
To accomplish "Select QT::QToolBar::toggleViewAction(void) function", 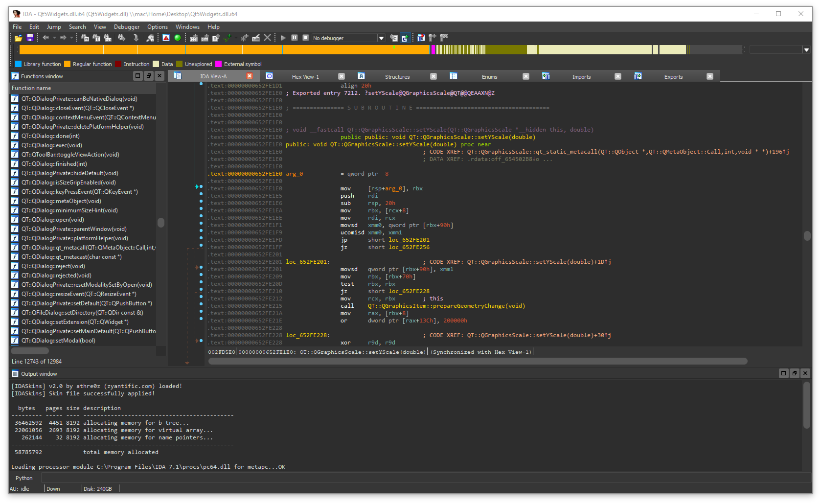I will pyautogui.click(x=70, y=155).
